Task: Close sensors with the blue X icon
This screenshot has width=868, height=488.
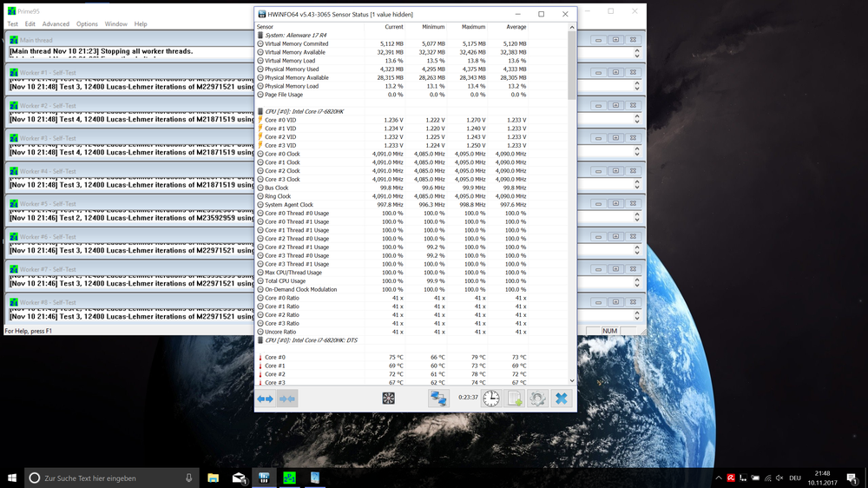Action: coord(562,399)
